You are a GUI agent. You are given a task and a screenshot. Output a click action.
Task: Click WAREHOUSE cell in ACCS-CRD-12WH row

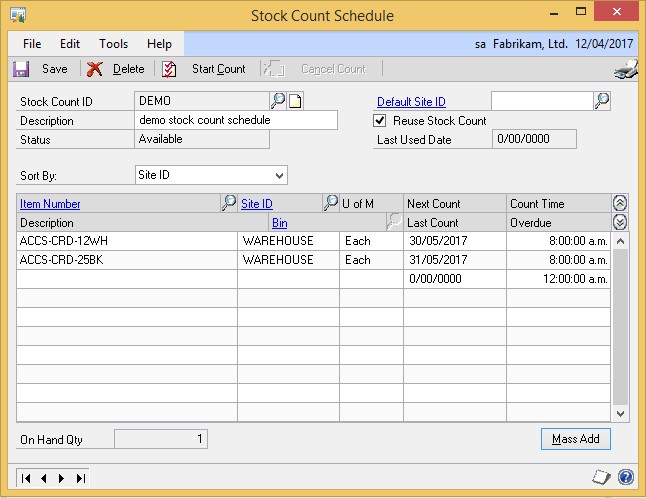(x=288, y=241)
